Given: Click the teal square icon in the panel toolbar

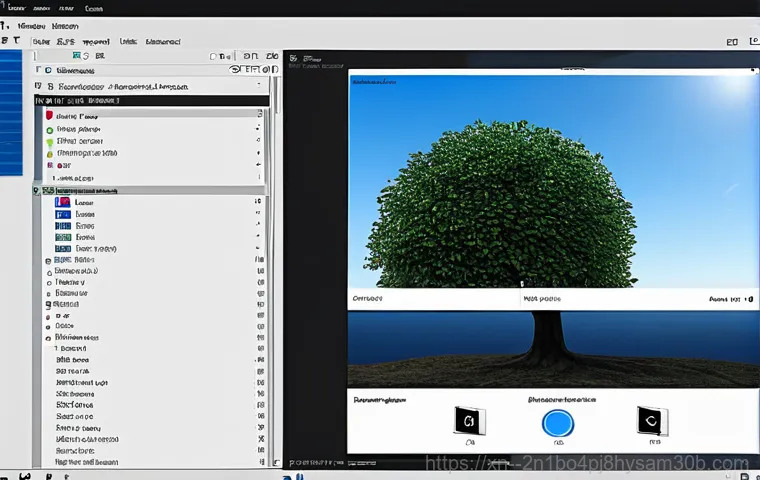Looking at the screenshot, I should pos(76,56).
